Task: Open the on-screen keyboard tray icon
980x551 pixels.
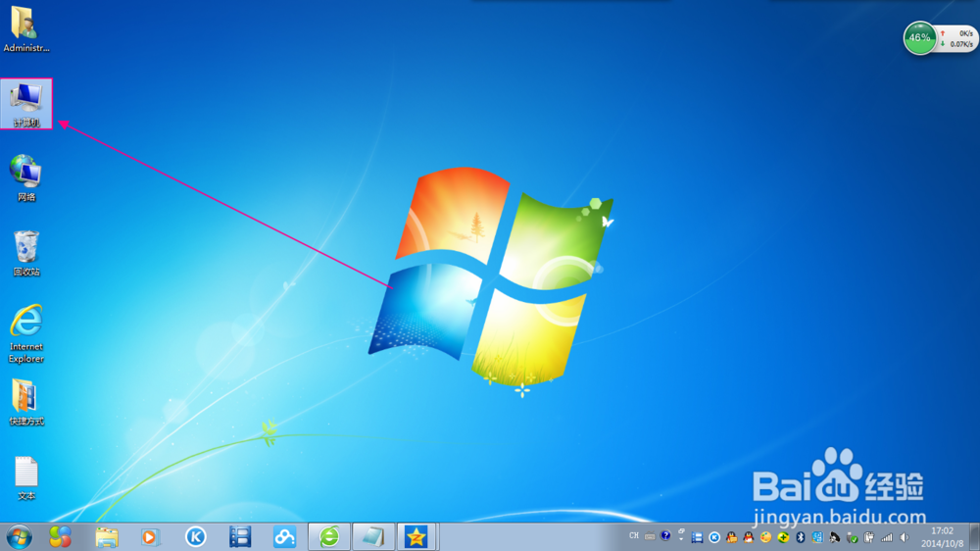Action: click(x=650, y=536)
